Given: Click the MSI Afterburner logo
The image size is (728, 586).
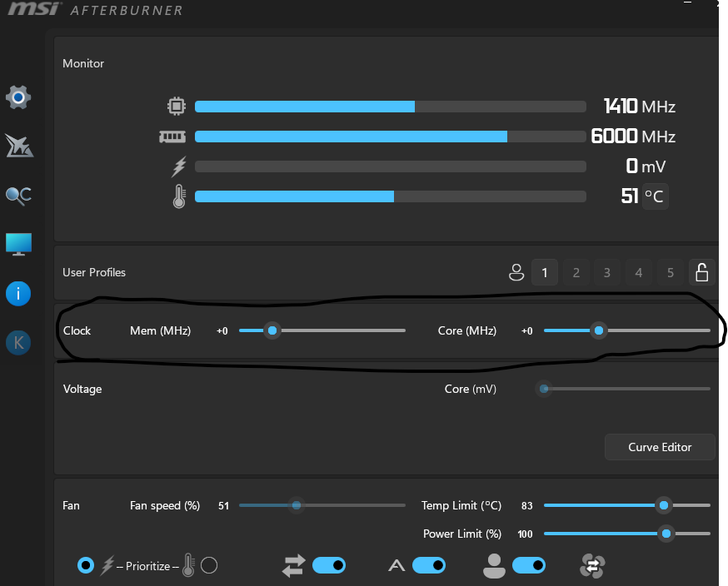Looking at the screenshot, I should tap(95, 9).
